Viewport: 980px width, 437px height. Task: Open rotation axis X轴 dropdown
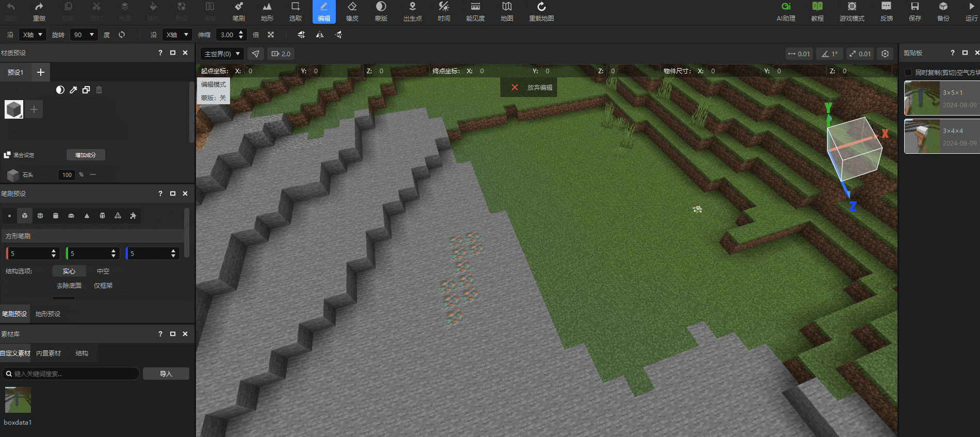[x=33, y=35]
